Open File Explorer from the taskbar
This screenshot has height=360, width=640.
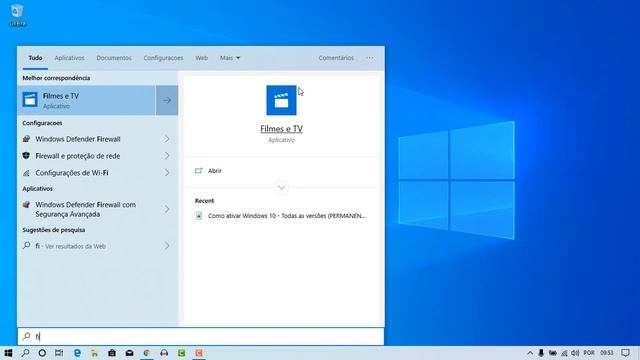95,353
